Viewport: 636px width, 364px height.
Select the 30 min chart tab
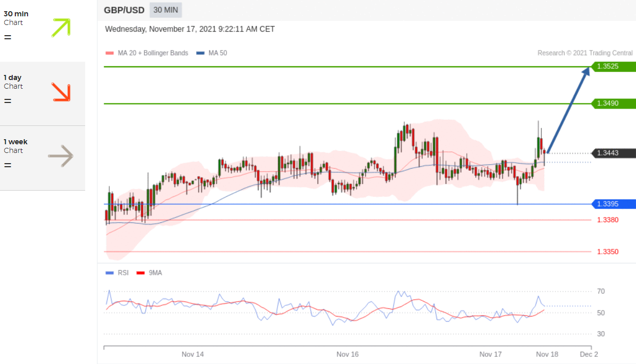coord(42,30)
